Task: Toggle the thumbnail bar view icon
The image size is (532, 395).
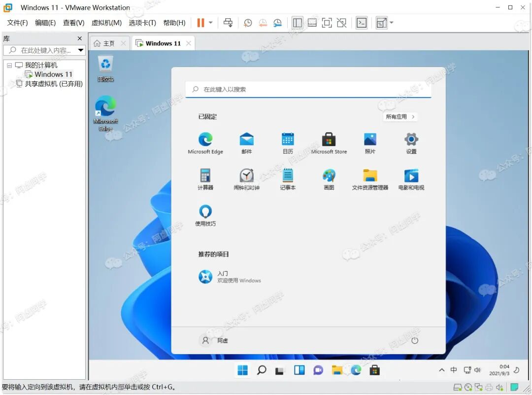Action: 312,23
